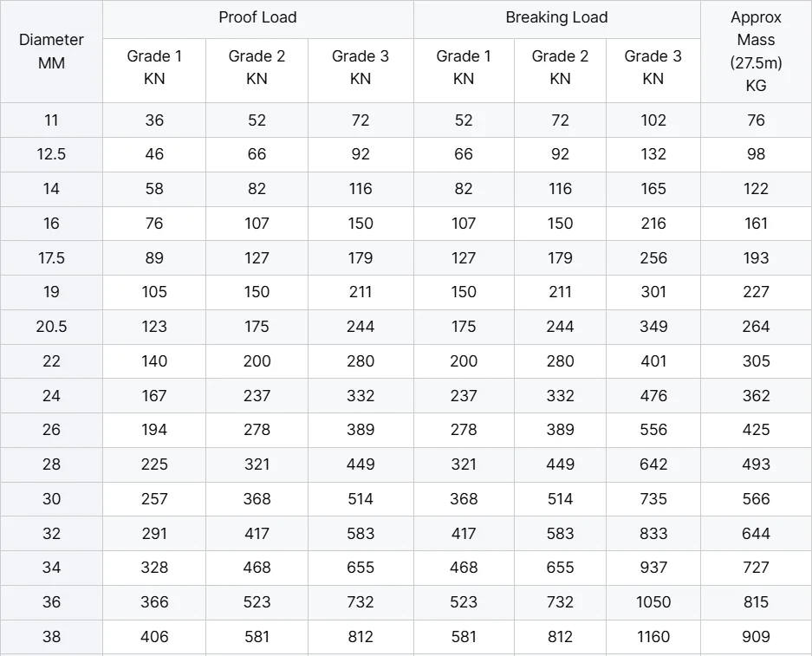
Task: Click approx mass value 493
Action: tap(756, 464)
